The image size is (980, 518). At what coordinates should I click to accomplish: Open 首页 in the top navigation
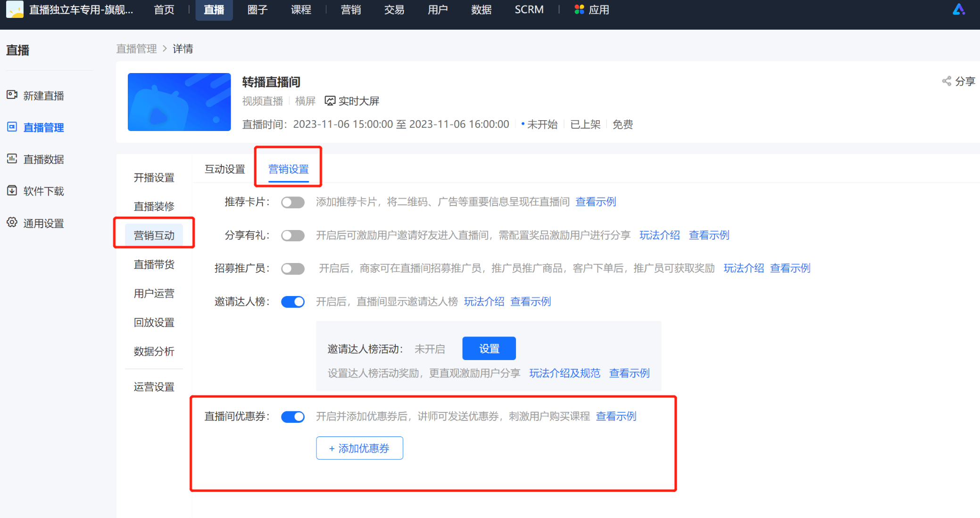click(x=164, y=9)
